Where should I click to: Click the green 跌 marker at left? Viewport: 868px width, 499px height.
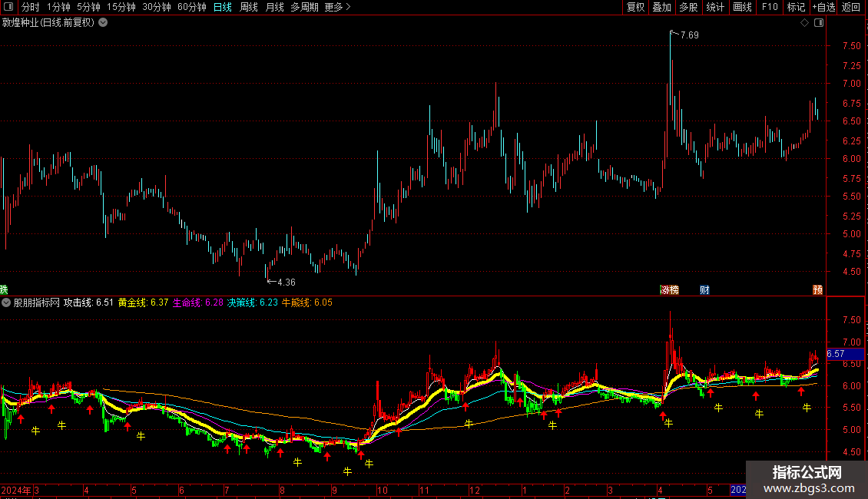pos(4,290)
